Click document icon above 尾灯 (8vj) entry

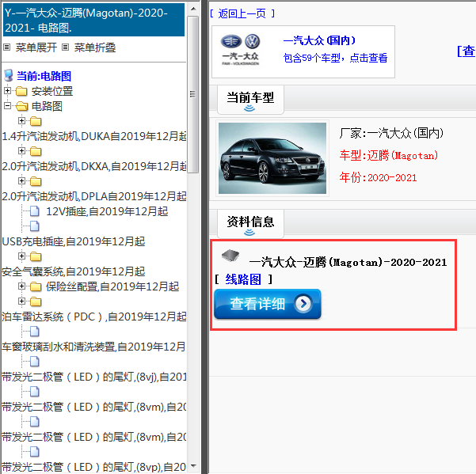(35, 362)
